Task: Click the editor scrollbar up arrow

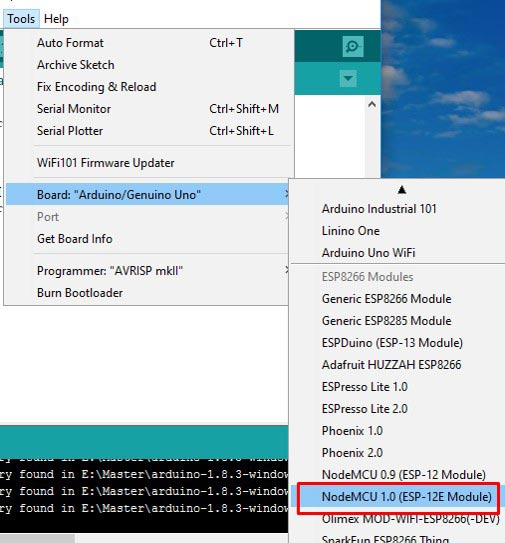Action: point(372,104)
